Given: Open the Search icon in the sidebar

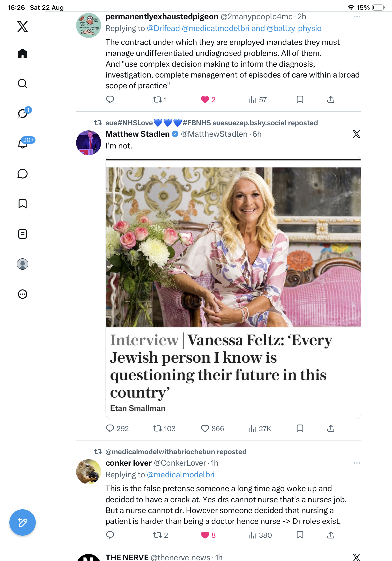Looking at the screenshot, I should tap(23, 84).
